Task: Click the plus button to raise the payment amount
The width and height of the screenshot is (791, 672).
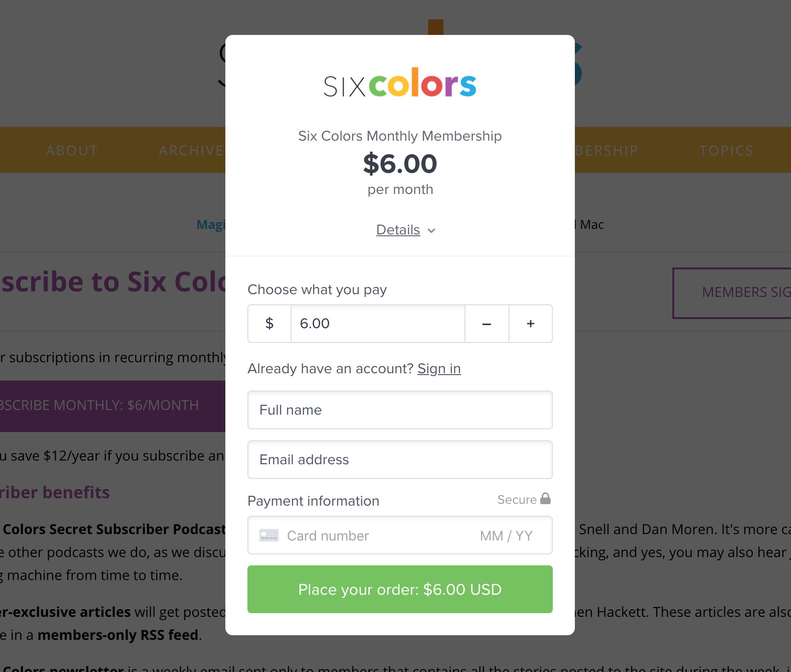Action: tap(530, 324)
